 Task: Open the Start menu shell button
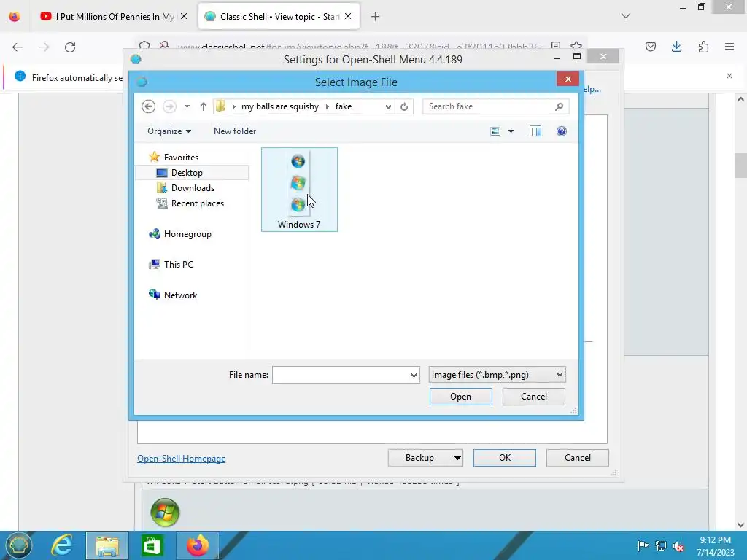click(18, 545)
